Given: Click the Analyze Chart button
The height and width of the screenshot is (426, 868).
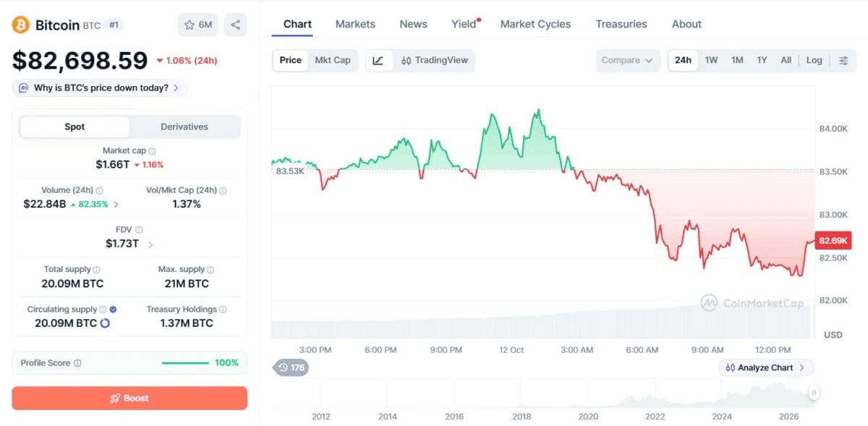Looking at the screenshot, I should 766,367.
